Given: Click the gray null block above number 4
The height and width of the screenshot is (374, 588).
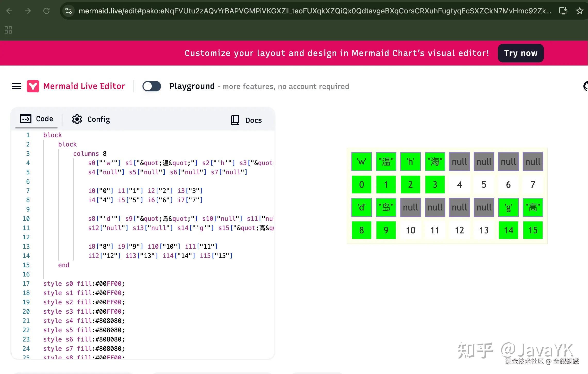Looking at the screenshot, I should [459, 162].
